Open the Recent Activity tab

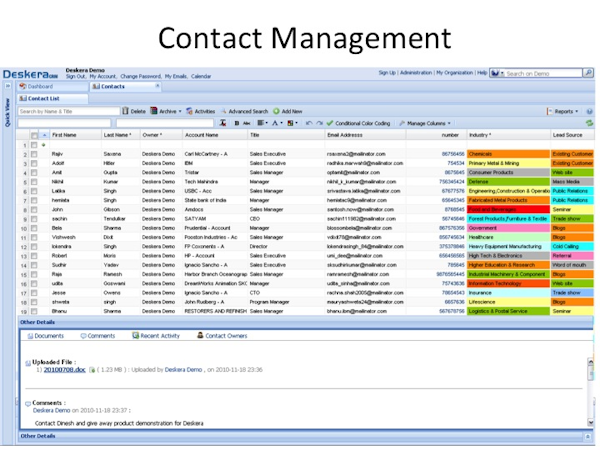pyautogui.click(x=156, y=336)
